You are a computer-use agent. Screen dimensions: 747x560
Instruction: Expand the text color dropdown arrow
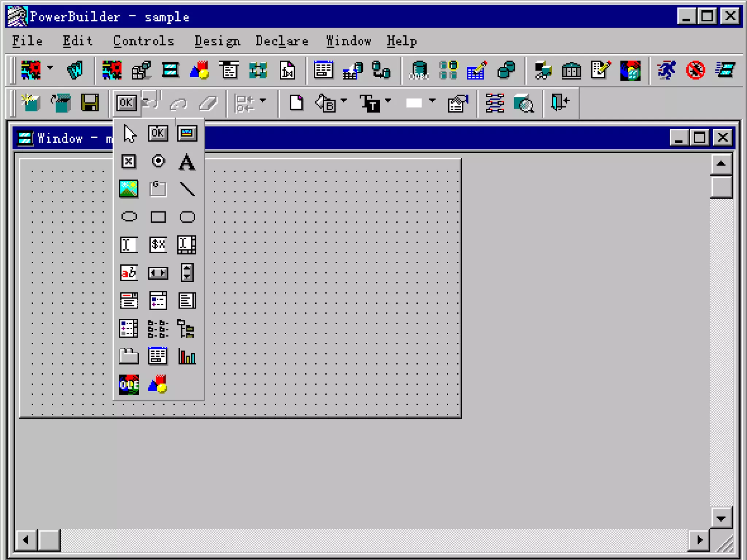pos(388,100)
